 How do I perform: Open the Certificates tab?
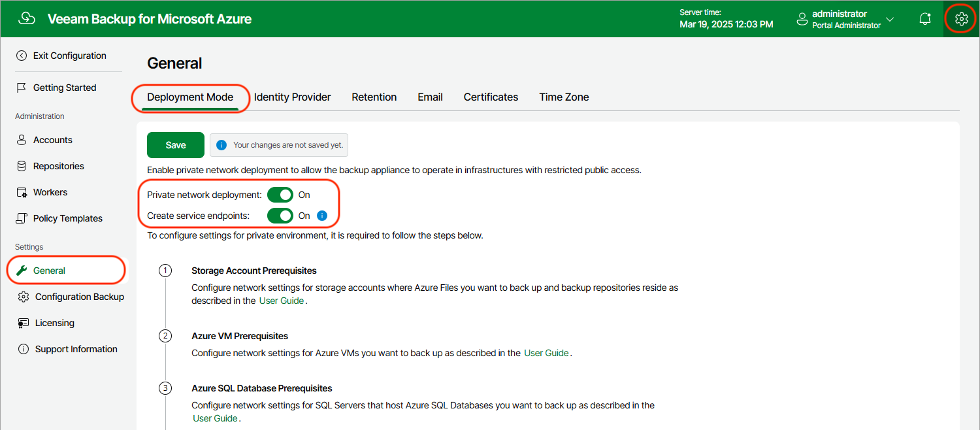click(491, 97)
